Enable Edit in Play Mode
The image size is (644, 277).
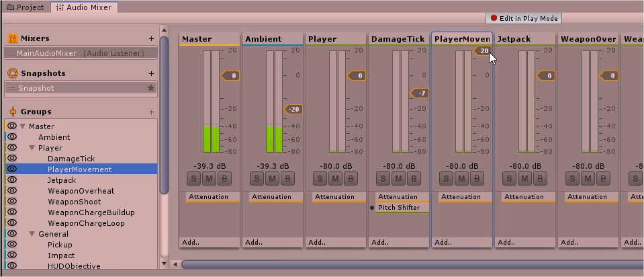pyautogui.click(x=524, y=18)
